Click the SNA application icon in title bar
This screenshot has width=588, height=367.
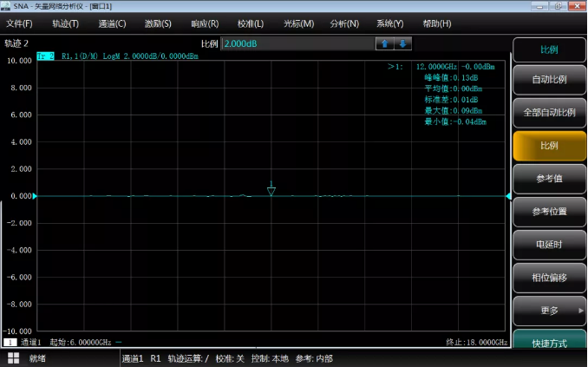pyautogui.click(x=6, y=6)
